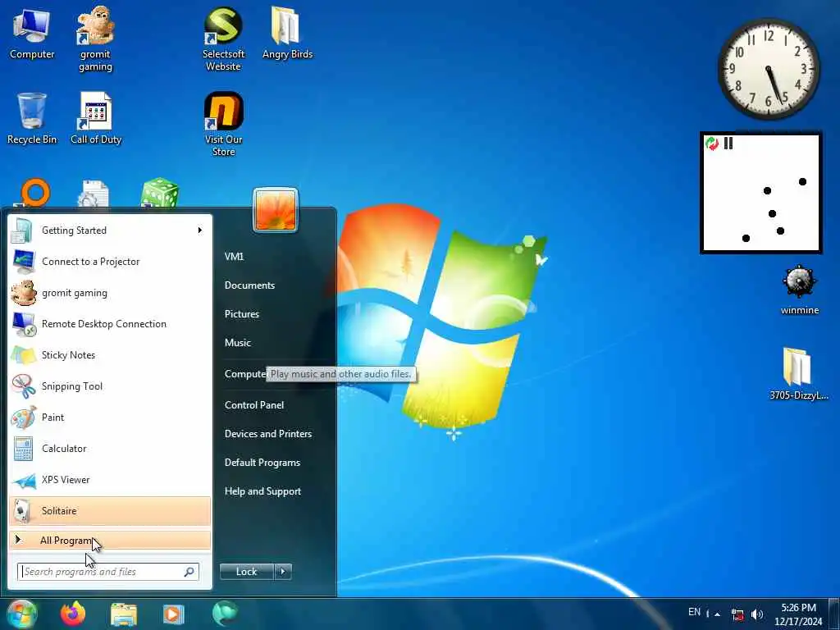840x630 pixels.
Task: Restart the dots gadget with the refresh icon
Action: tap(712, 143)
